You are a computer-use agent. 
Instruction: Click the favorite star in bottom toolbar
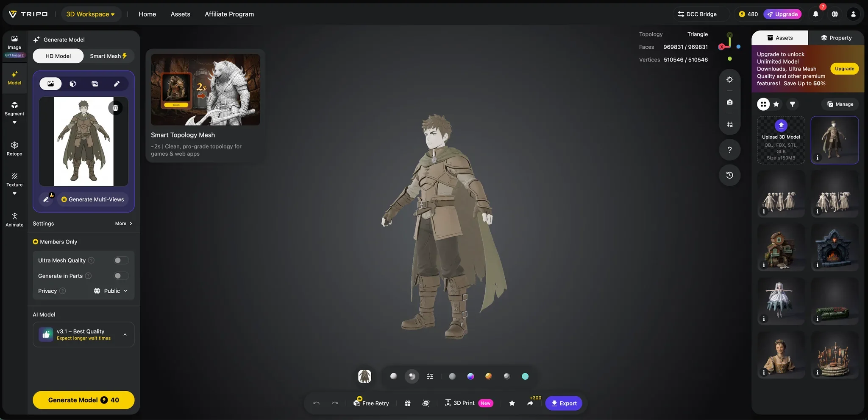click(512, 403)
